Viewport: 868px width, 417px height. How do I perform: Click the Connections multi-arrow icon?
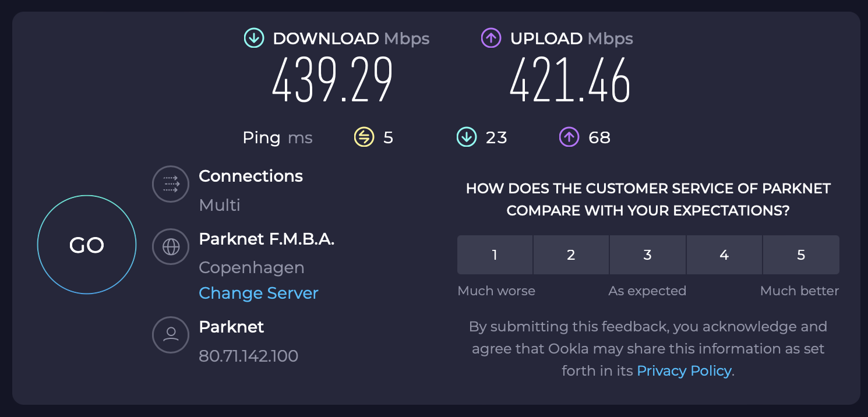pyautogui.click(x=171, y=184)
